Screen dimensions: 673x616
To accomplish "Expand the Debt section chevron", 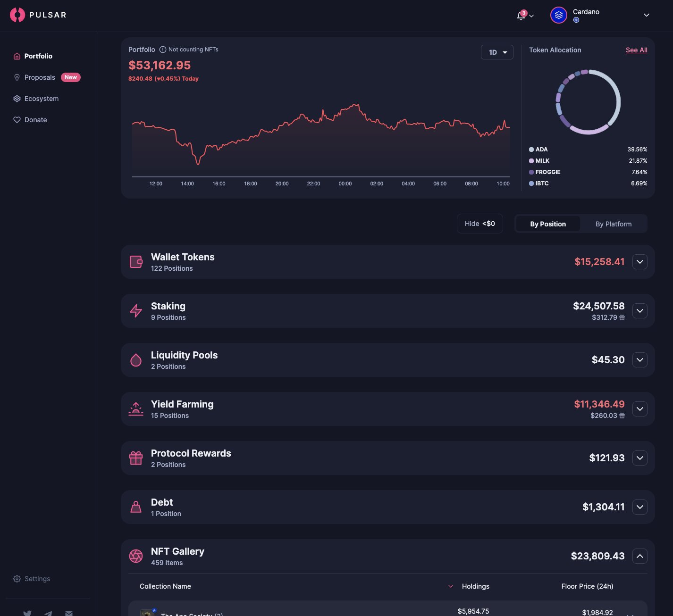I will 639,507.
